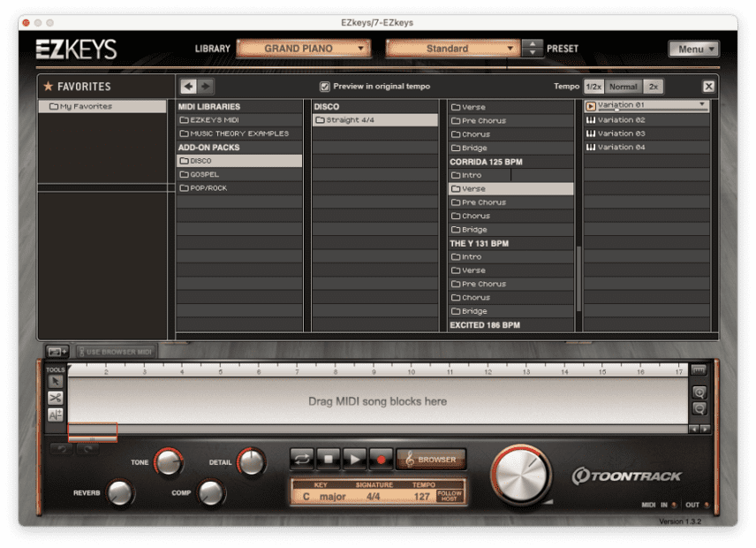This screenshot has width=756, height=548.
Task: Click the add song track icon
Action: pyautogui.click(x=58, y=352)
